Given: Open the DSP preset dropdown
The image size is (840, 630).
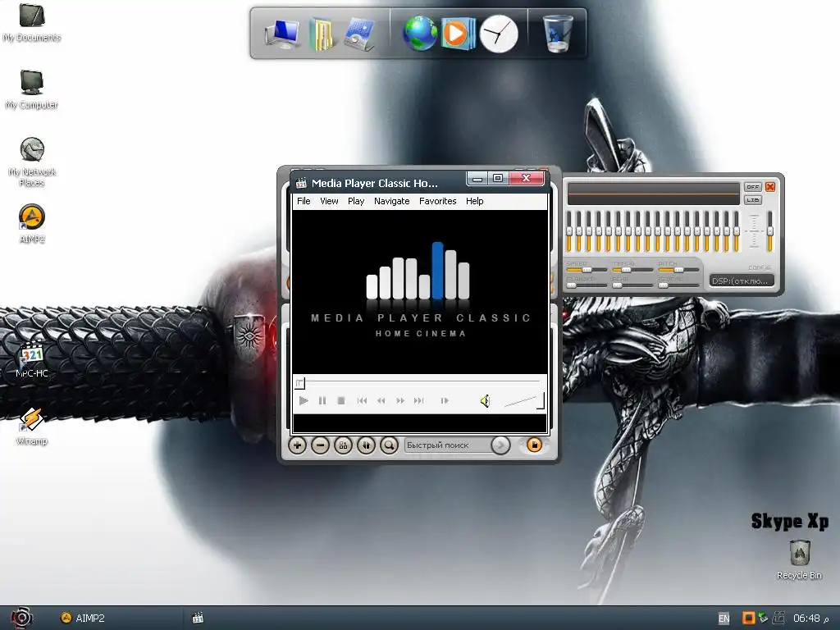Looking at the screenshot, I should point(742,281).
